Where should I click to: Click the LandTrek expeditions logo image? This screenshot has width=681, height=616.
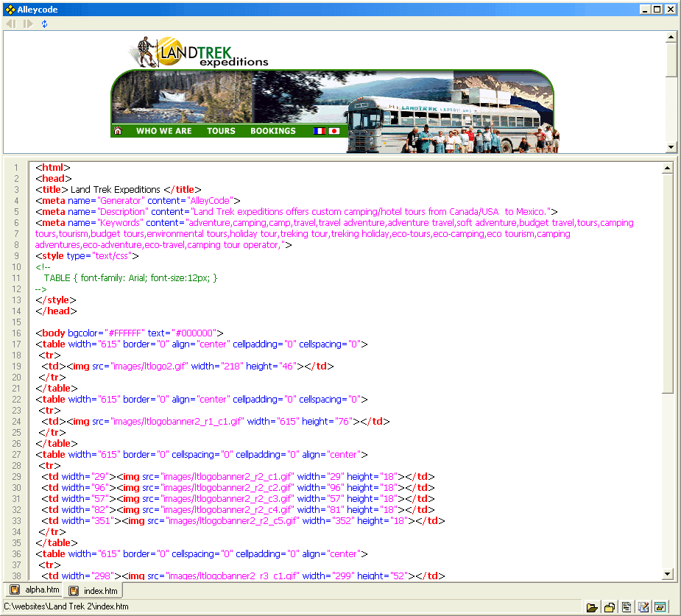(199, 52)
